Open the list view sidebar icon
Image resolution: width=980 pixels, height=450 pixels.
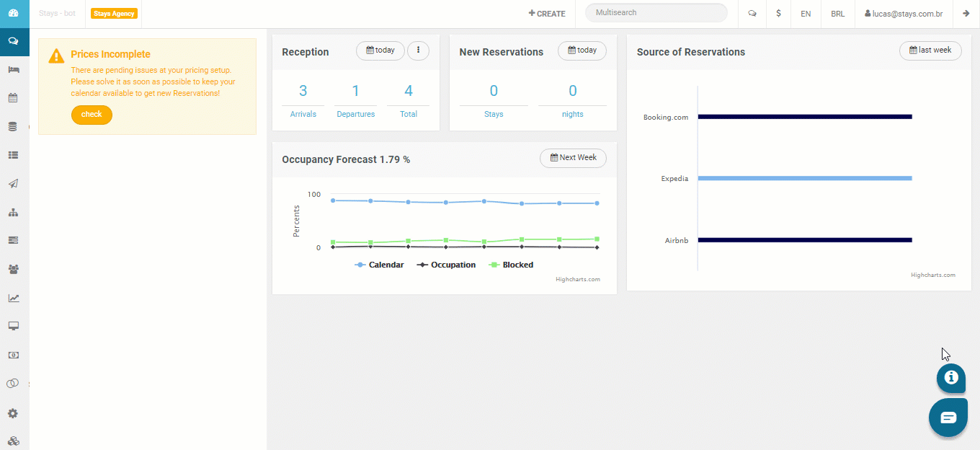point(13,155)
